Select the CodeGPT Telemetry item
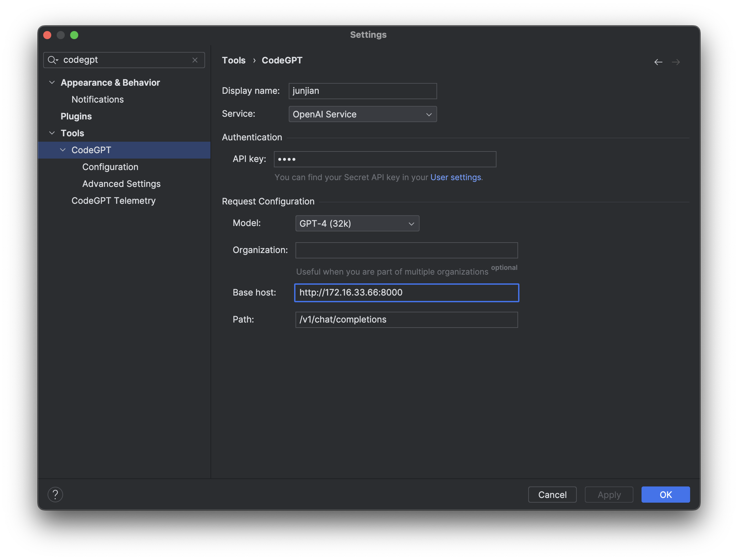 113,201
